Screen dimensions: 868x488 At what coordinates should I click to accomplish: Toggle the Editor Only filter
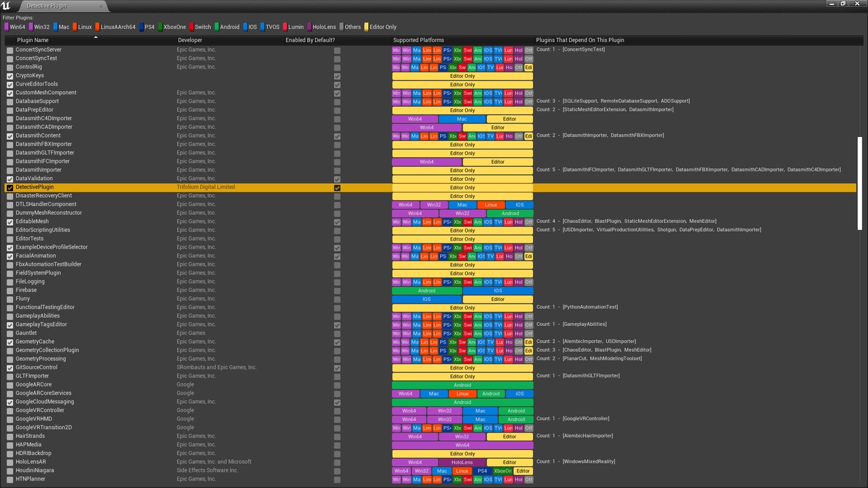pyautogui.click(x=380, y=27)
